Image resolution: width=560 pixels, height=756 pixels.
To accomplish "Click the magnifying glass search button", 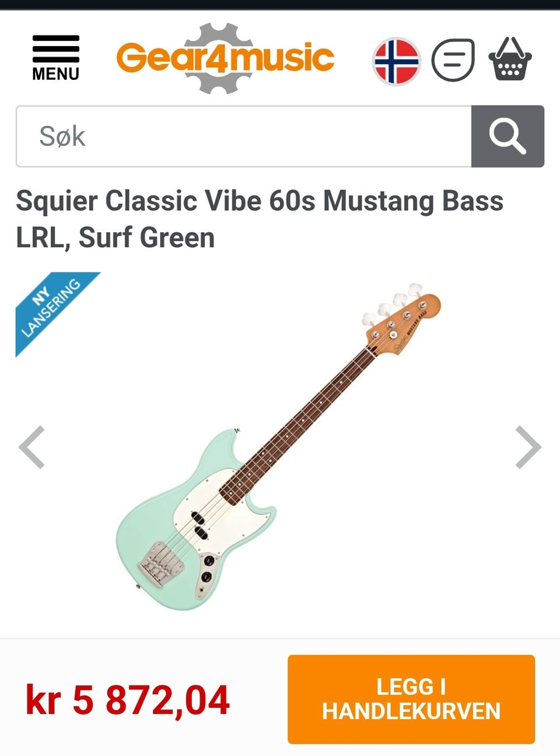I will 508,136.
